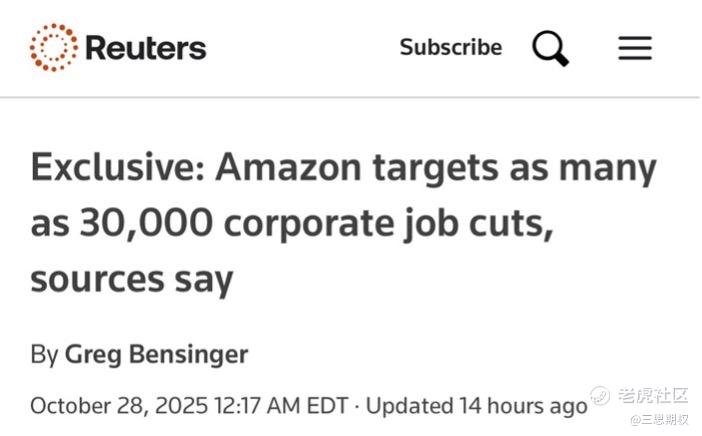The height and width of the screenshot is (436, 702).
Task: Open the search magnifying glass
Action: [x=549, y=47]
